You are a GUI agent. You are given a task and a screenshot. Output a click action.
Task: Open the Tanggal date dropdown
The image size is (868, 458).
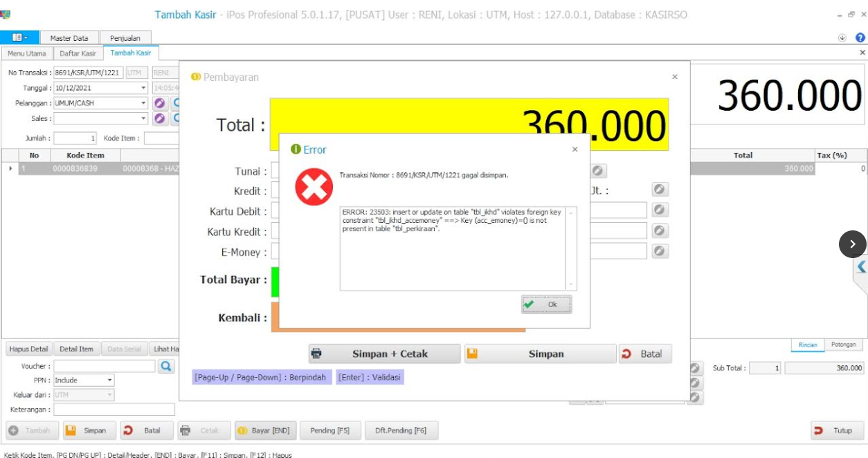144,88
